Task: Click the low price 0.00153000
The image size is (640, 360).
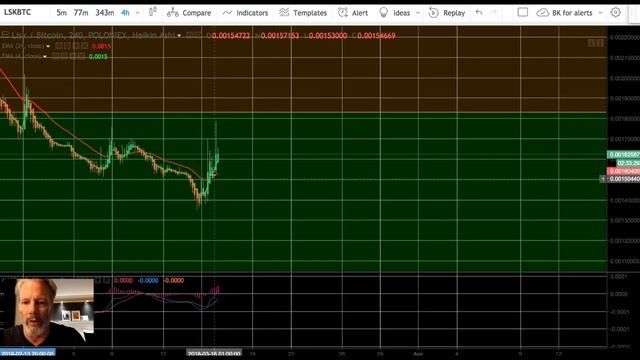Action: click(328, 36)
